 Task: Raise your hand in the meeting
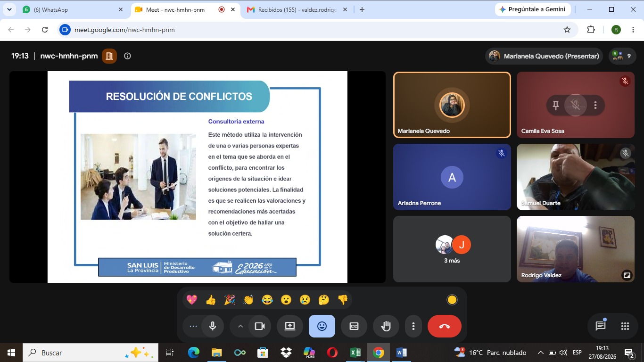click(x=386, y=326)
